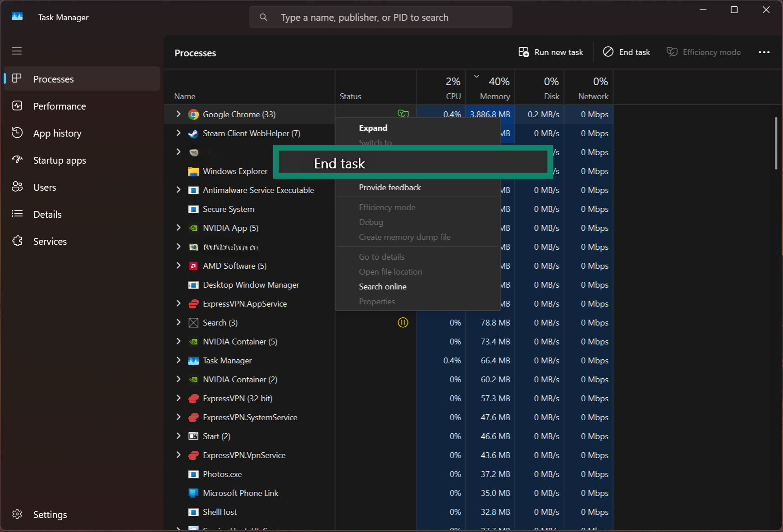Open the Memory column sort chevron

[x=476, y=76]
